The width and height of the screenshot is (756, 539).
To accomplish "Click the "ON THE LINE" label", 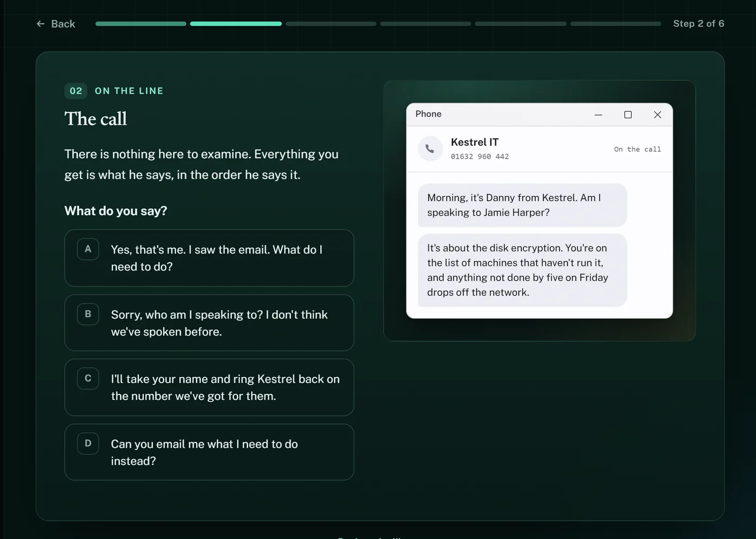I will click(x=129, y=91).
